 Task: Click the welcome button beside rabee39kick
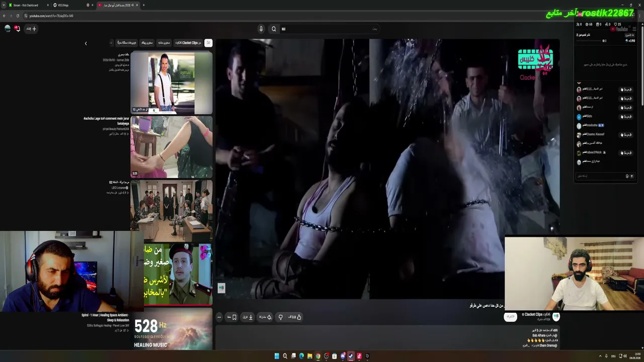point(626,153)
